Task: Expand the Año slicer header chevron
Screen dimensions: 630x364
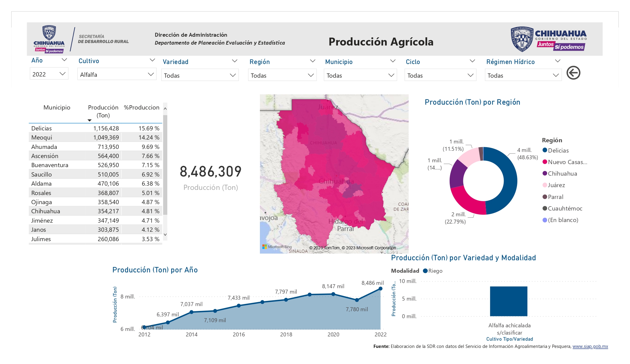Action: pyautogui.click(x=64, y=60)
